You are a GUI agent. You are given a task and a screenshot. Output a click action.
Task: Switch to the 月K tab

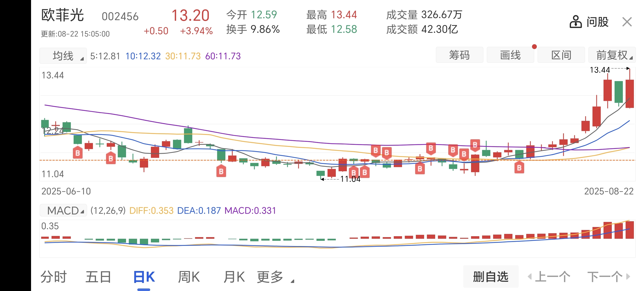pos(234,277)
